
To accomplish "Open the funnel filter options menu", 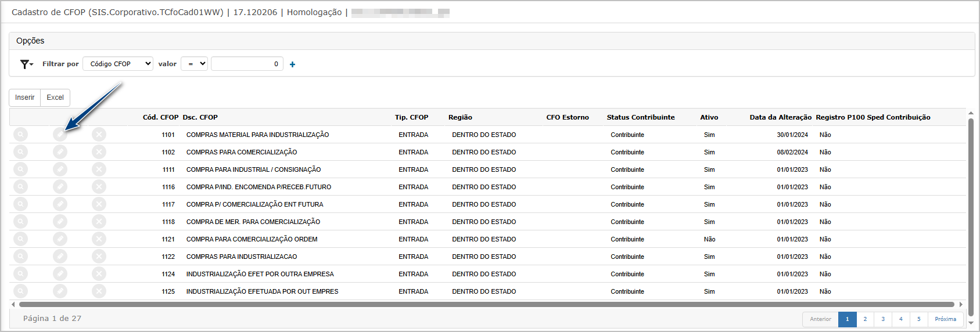I will pyautogui.click(x=26, y=64).
